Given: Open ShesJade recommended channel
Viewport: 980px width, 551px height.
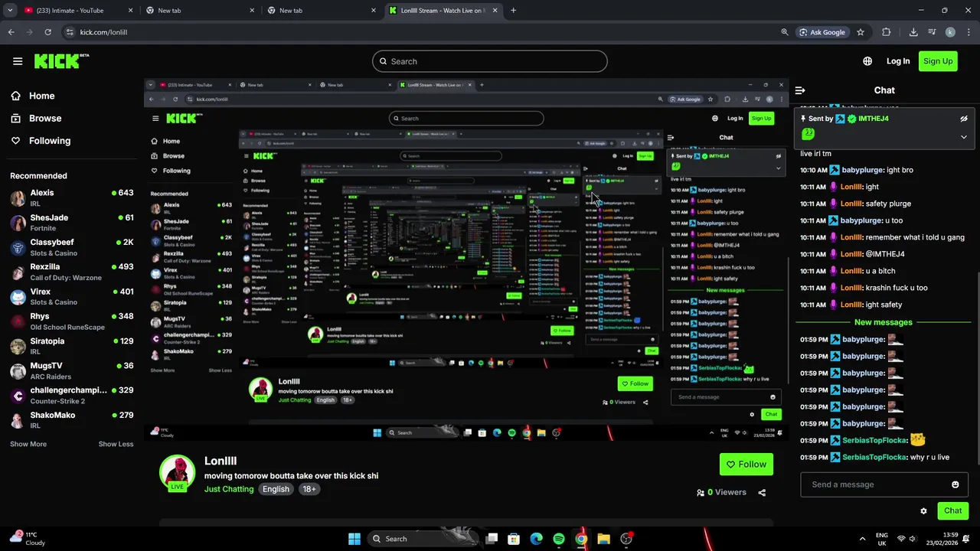Looking at the screenshot, I should tap(71, 223).
